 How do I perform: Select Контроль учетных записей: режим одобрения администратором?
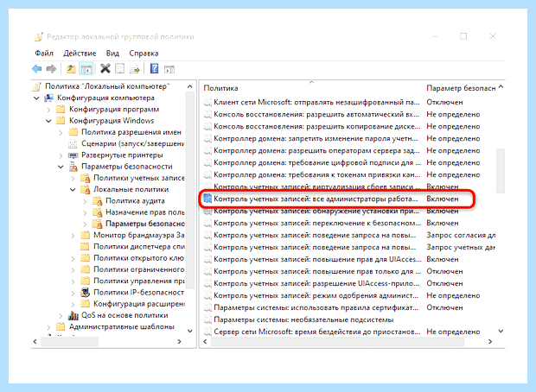click(x=316, y=295)
